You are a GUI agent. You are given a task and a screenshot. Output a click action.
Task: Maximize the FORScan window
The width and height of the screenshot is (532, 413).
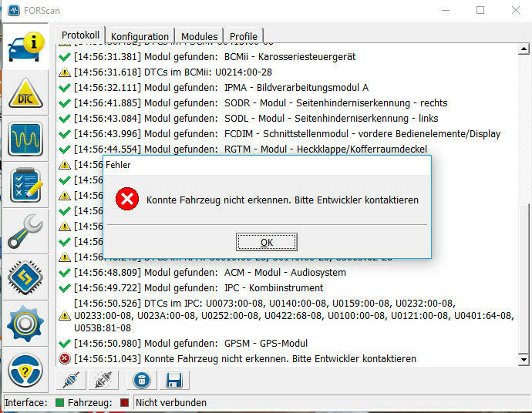(x=480, y=10)
